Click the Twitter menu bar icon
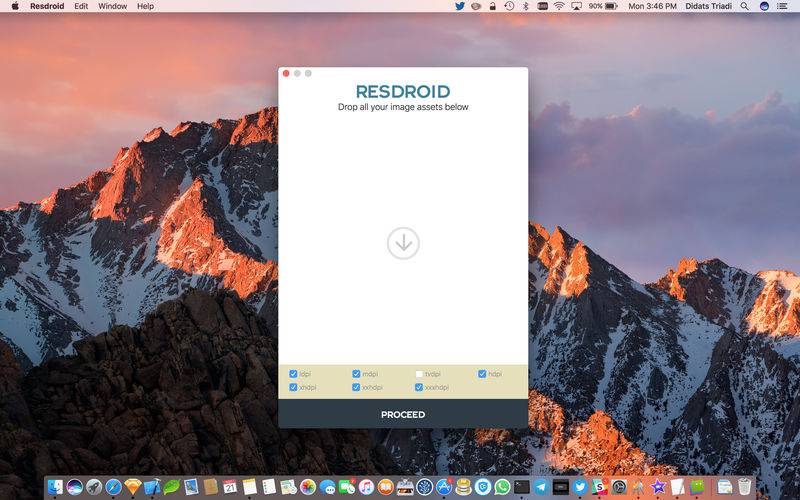The image size is (800, 500). click(x=460, y=6)
